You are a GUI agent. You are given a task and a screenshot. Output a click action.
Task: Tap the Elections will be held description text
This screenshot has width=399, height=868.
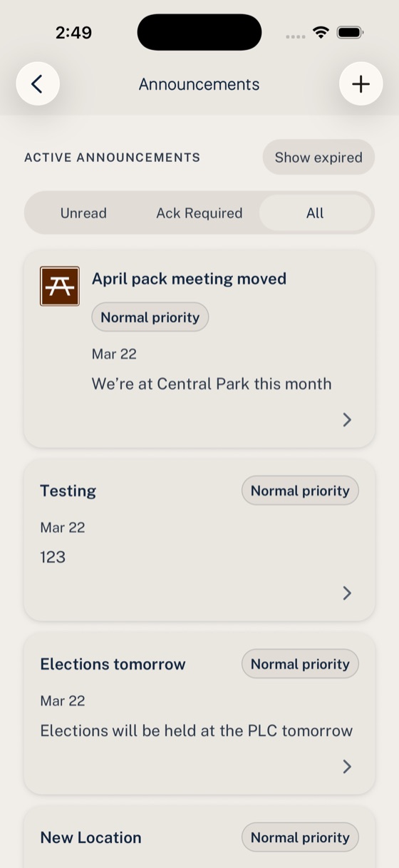197,730
